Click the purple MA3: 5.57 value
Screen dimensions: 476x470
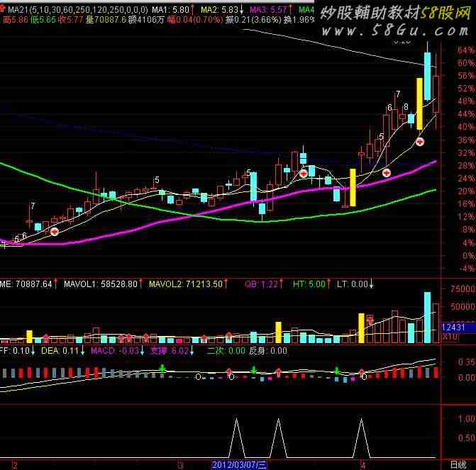[x=268, y=10]
